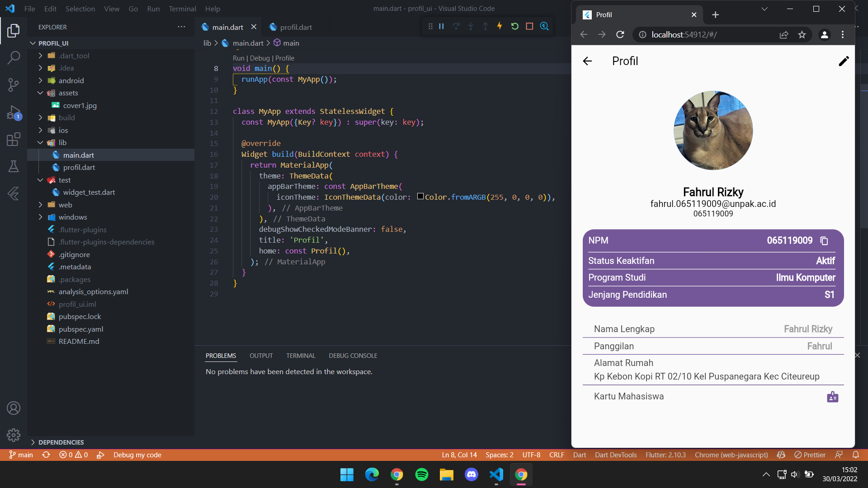Stop debugging using the red square icon

(529, 26)
